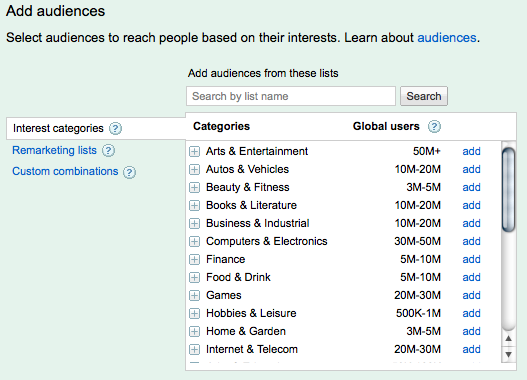Expand Beauty & Fitness category
This screenshot has width=527, height=380.
194,187
